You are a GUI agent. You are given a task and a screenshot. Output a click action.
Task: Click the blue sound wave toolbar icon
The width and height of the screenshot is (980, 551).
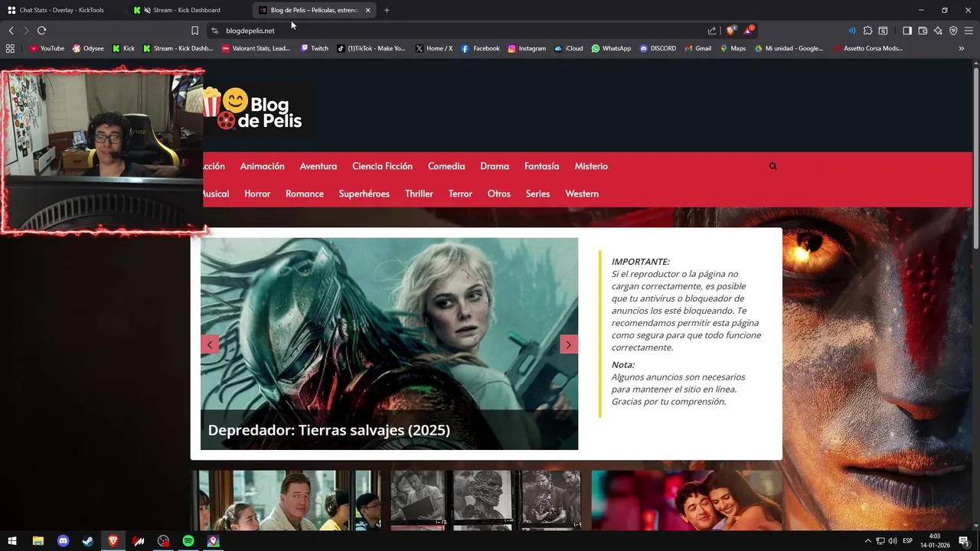(852, 31)
